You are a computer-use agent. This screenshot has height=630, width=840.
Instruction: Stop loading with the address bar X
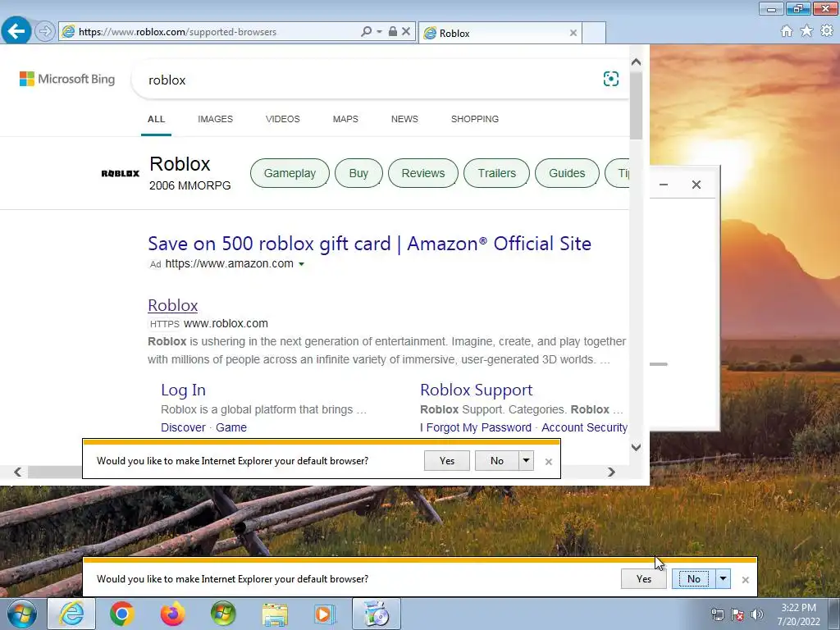[406, 32]
